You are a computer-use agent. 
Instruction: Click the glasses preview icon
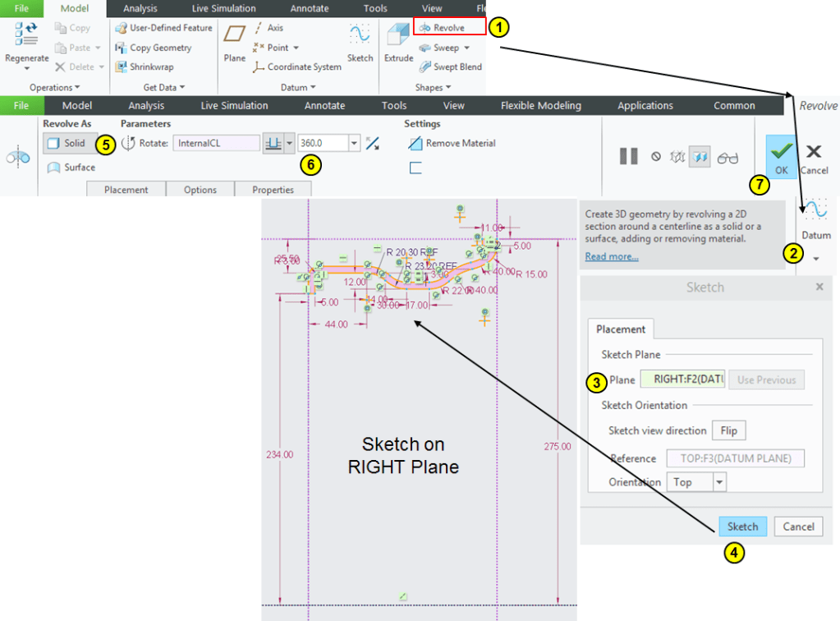click(x=728, y=157)
